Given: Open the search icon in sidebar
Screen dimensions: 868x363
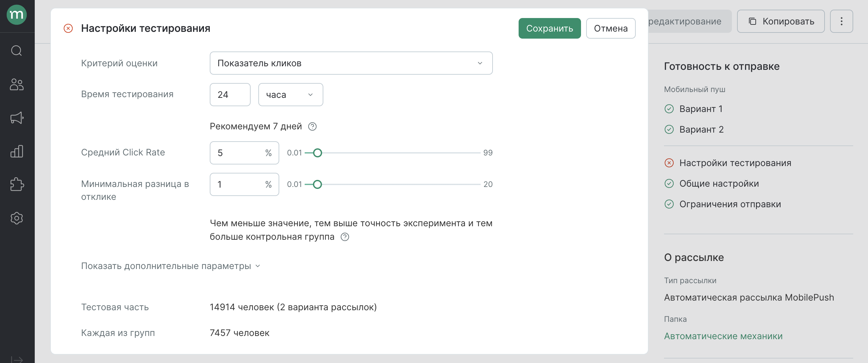Looking at the screenshot, I should pyautogui.click(x=16, y=51).
